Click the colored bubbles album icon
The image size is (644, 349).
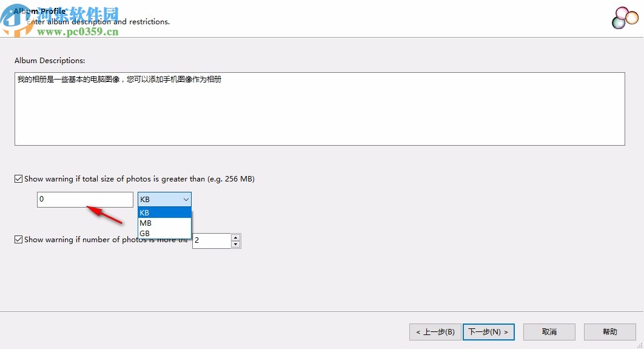(625, 18)
